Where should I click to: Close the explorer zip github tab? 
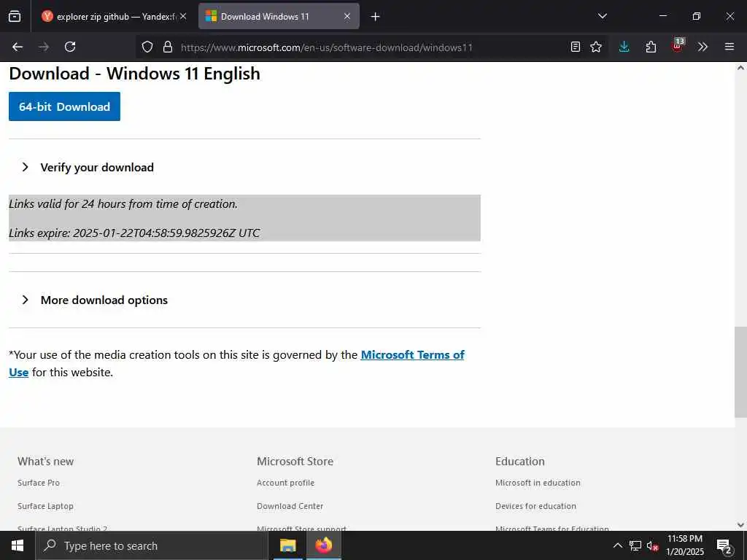[x=183, y=16]
